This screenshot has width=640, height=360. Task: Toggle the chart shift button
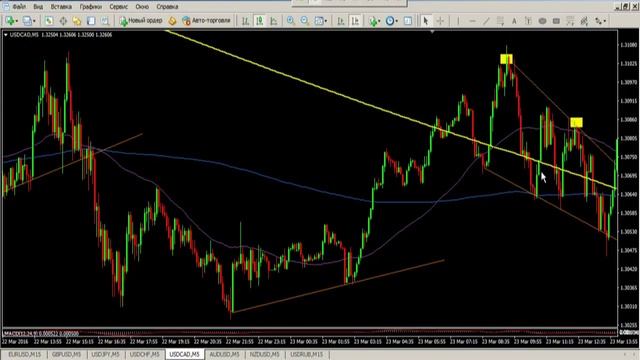coord(356,21)
